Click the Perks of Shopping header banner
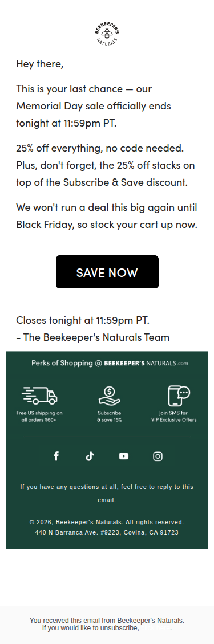The width and height of the screenshot is (214, 644). (x=110, y=363)
